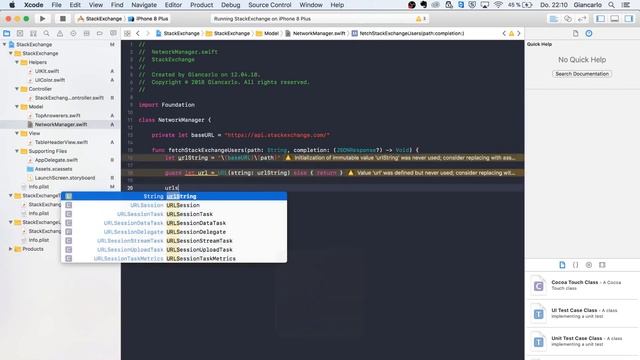Open the Source Control navigator
The image size is (640, 360).
point(20,33)
